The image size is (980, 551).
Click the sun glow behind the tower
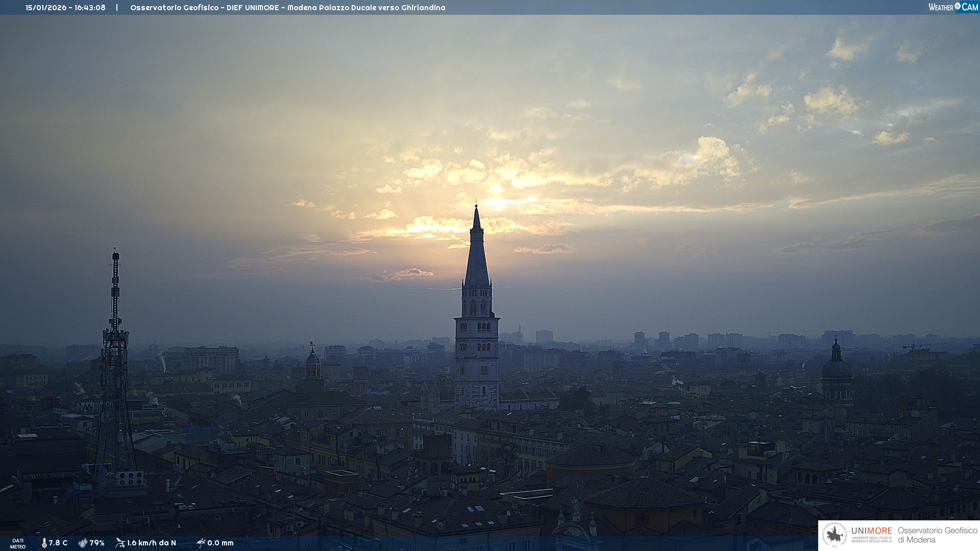(x=494, y=202)
